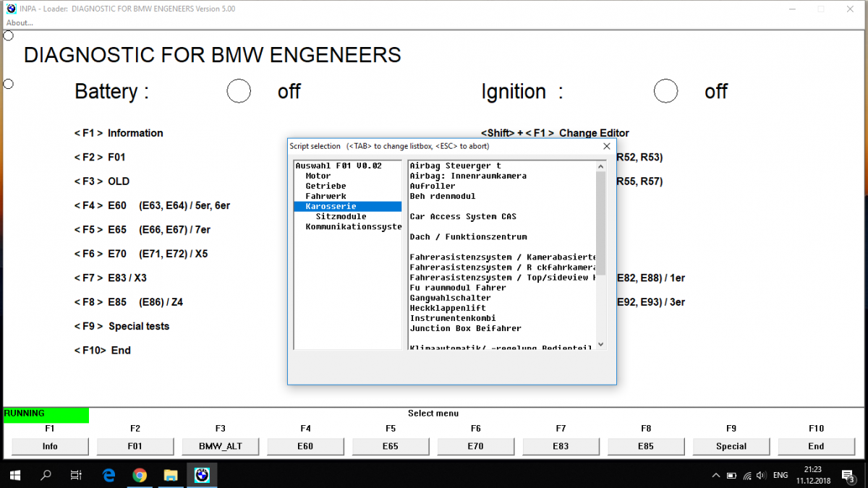Show hidden system tray icons
Image resolution: width=868 pixels, height=488 pixels.
[715, 475]
